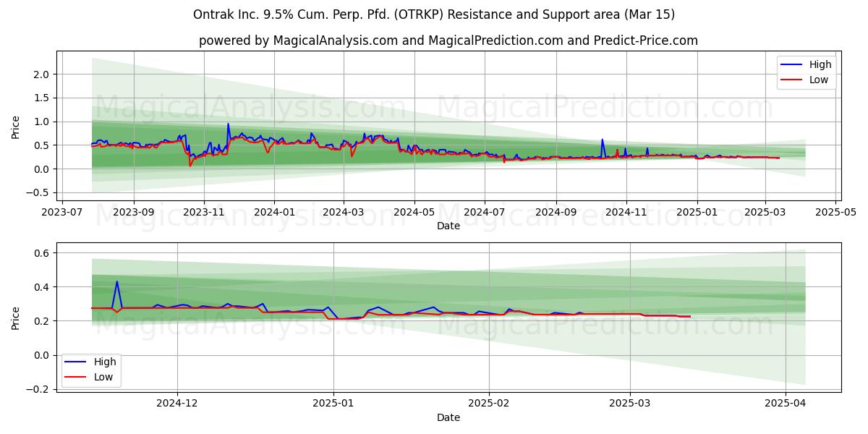Screen dimensions: 868x434
Task: Click the 2024-03 date tick label
Action: pos(343,213)
